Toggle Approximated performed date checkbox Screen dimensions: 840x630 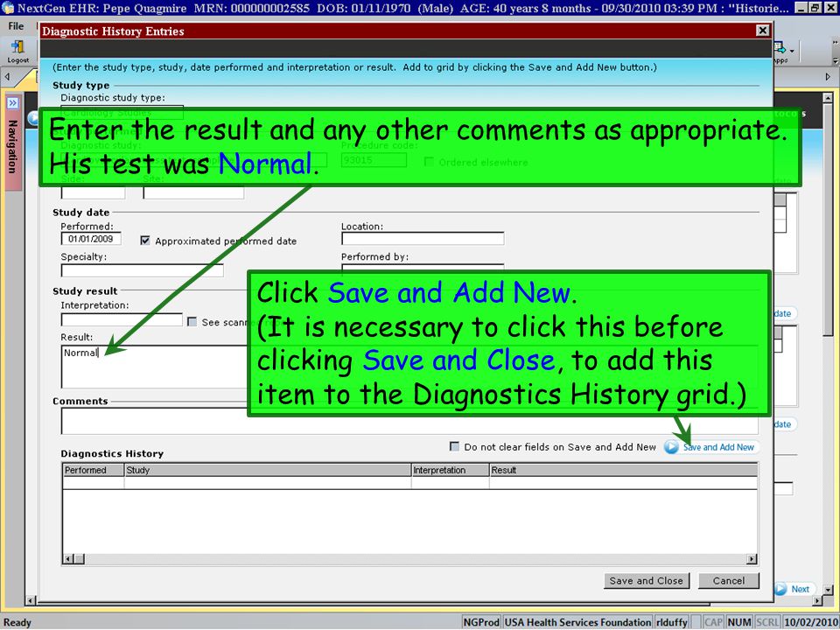pos(144,241)
